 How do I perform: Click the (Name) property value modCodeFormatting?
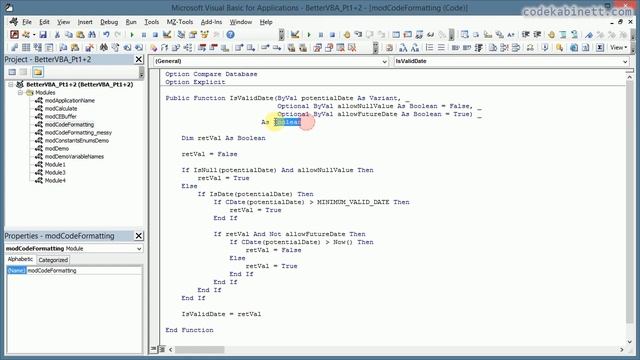point(84,271)
